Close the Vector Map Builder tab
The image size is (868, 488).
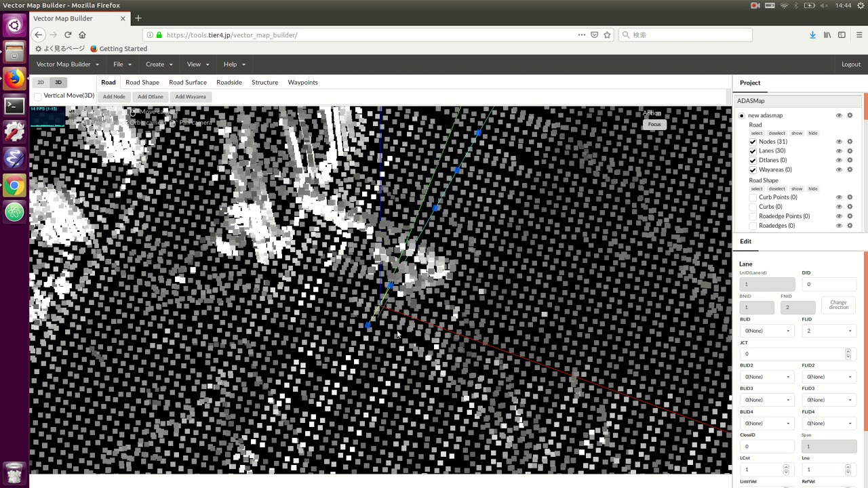(123, 18)
